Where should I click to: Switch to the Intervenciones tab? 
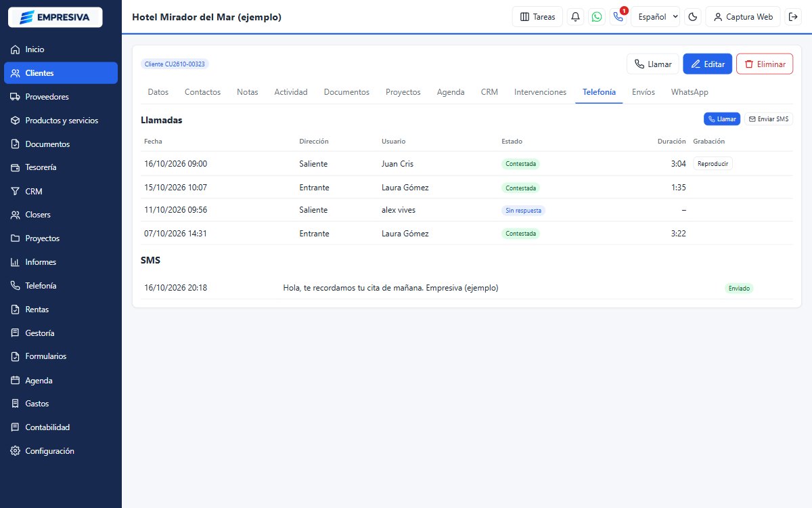coord(540,92)
